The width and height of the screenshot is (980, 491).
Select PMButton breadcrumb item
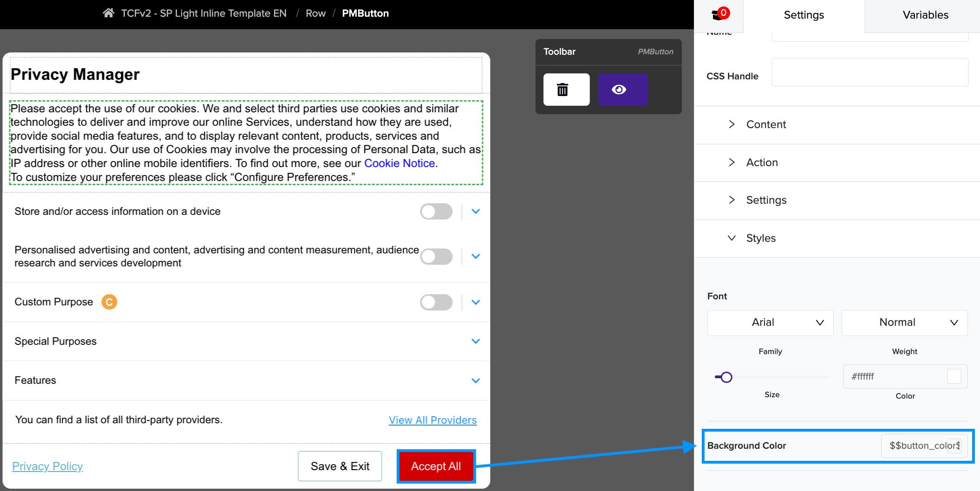pos(366,13)
